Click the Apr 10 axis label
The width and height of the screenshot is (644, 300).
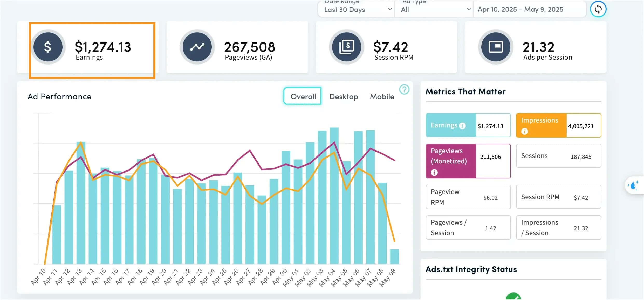(38, 277)
